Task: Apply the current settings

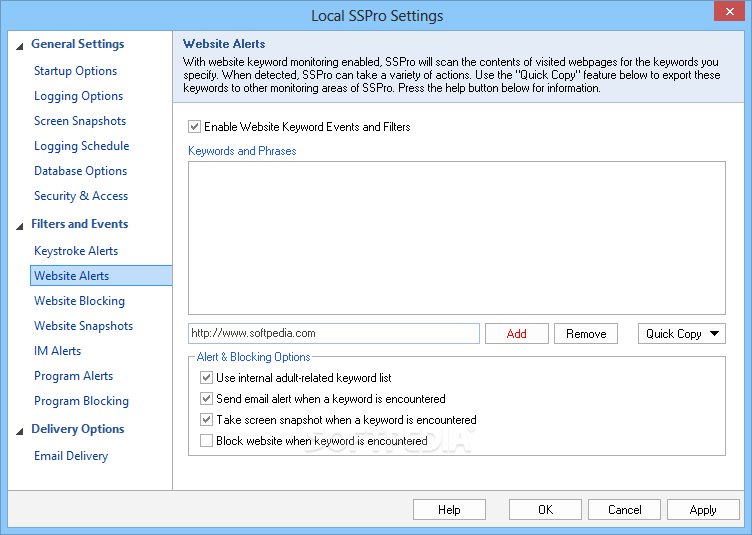Action: [703, 510]
